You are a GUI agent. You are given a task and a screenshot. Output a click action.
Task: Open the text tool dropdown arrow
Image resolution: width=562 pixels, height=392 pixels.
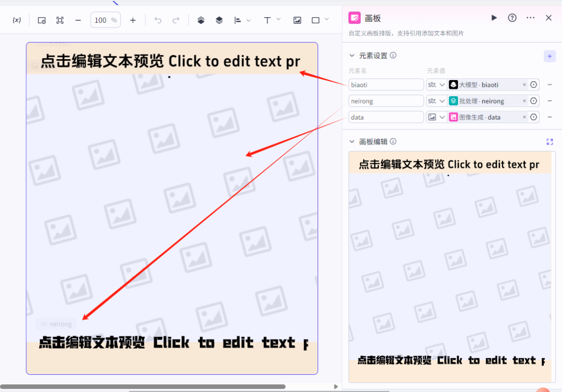278,19
